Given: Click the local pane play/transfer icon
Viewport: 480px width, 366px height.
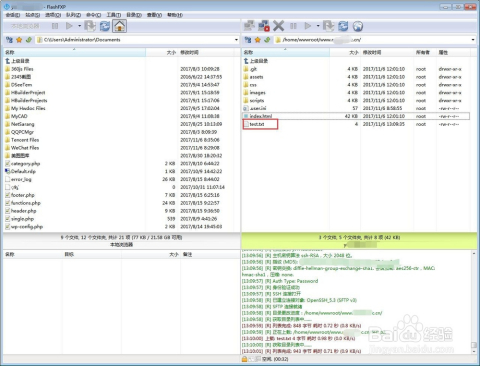Looking at the screenshot, I should (69, 26).
